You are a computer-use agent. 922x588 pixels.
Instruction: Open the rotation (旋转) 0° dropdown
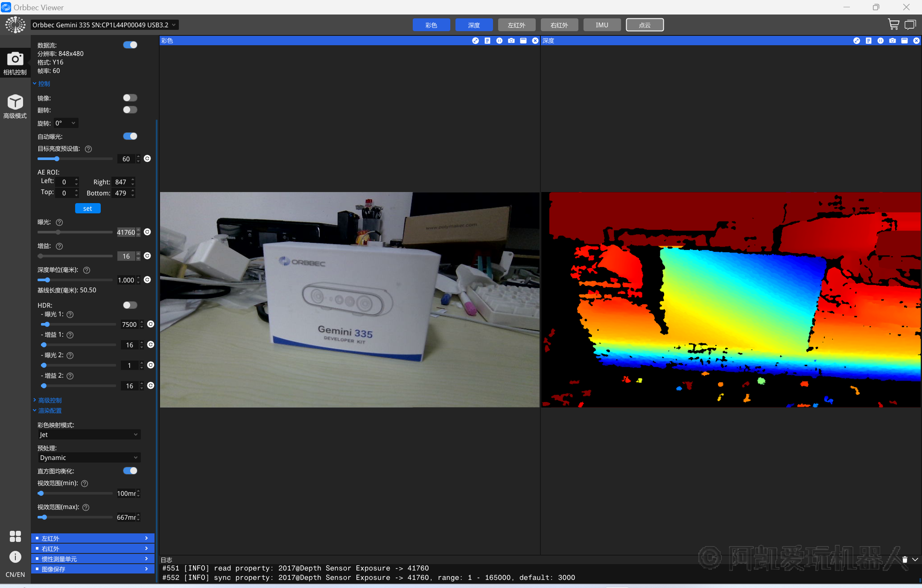tap(66, 123)
